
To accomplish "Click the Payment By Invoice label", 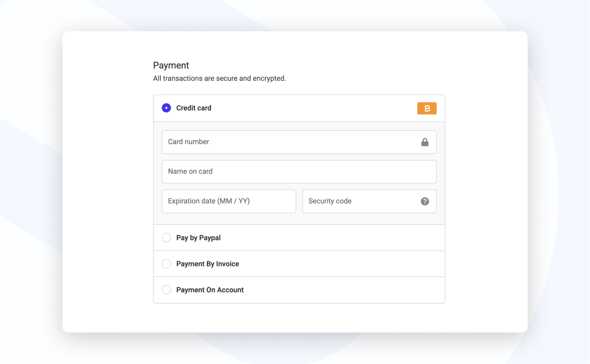I will coord(208,264).
